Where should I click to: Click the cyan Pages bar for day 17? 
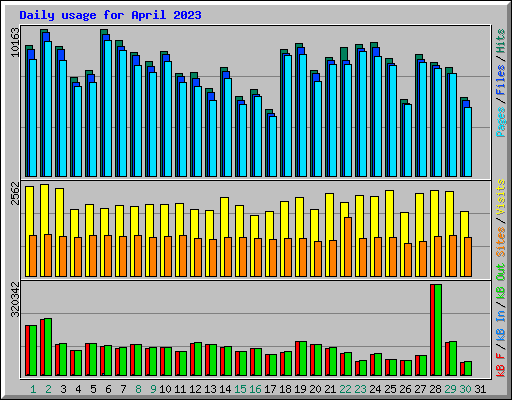[x=273, y=146]
